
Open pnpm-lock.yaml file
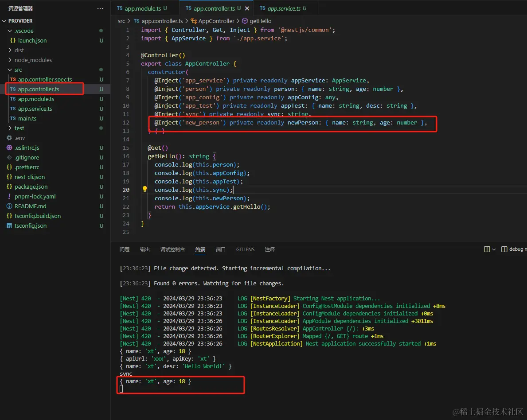point(35,196)
